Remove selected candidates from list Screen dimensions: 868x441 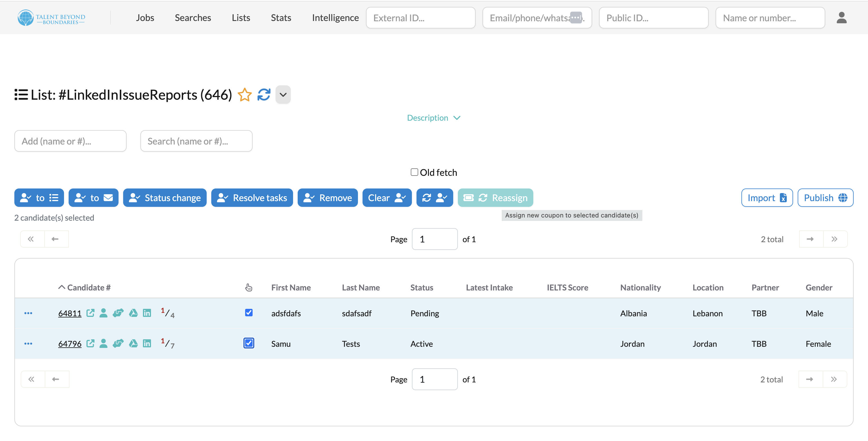coord(328,198)
